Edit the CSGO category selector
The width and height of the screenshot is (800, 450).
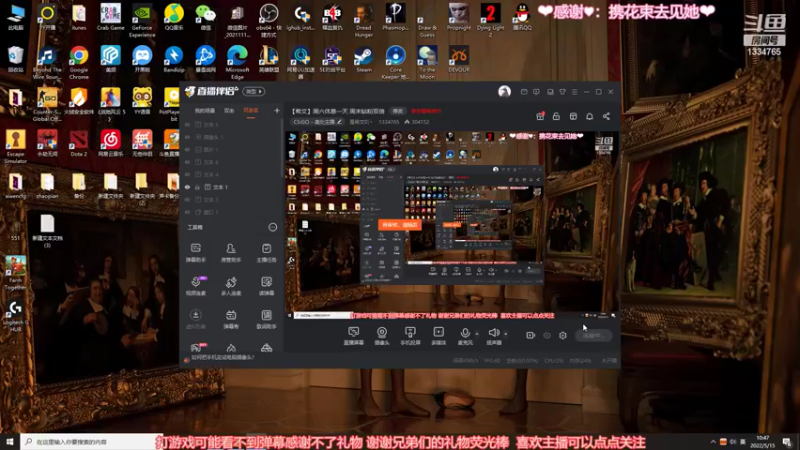317,122
